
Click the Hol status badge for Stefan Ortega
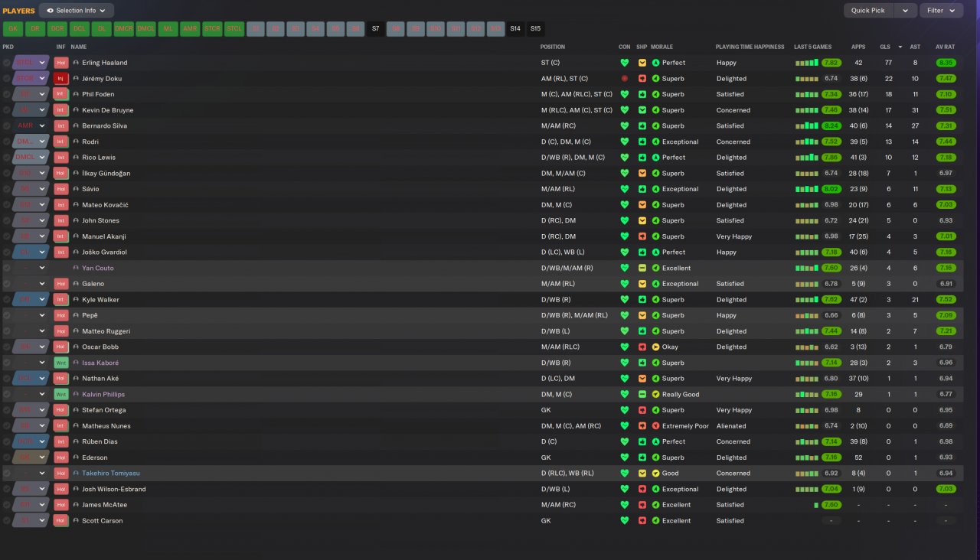click(x=61, y=410)
